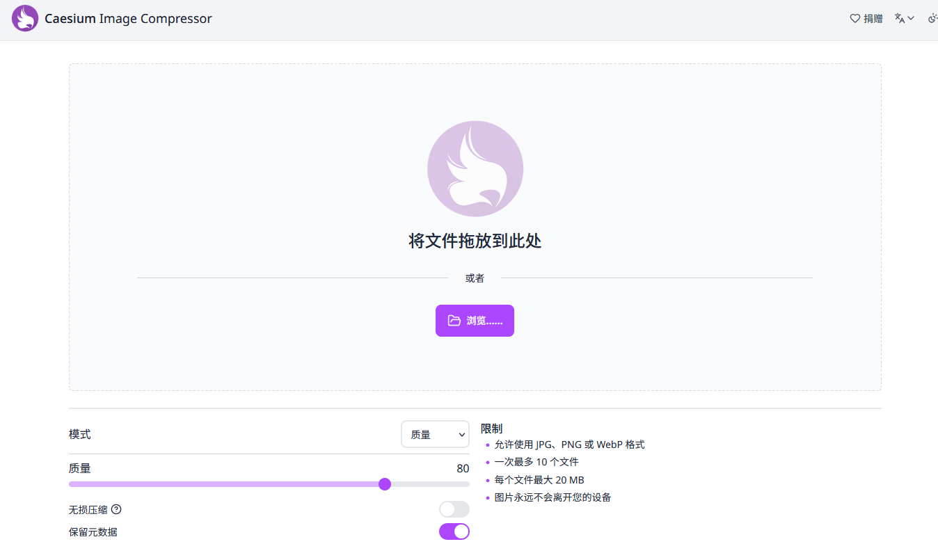Viewport: 938px width, 560px height.
Task: Disable the 保留元数据 switch
Action: pyautogui.click(x=454, y=531)
